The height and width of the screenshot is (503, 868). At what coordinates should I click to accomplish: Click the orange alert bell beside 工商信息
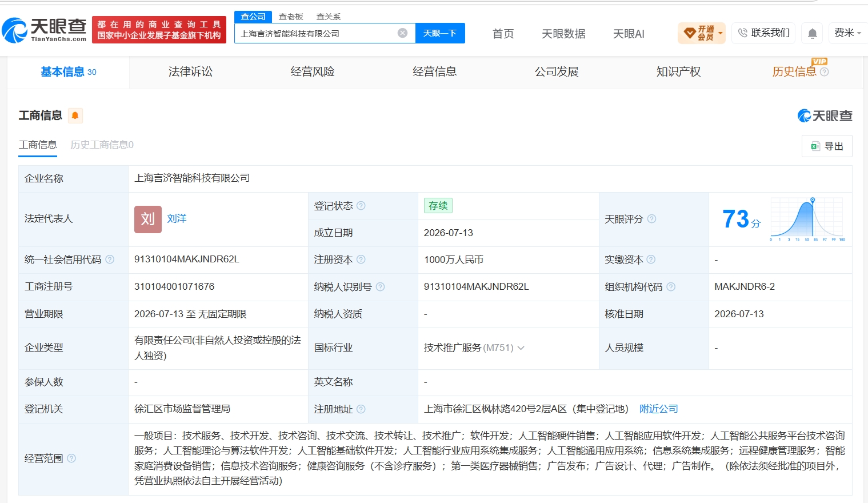[x=75, y=115]
